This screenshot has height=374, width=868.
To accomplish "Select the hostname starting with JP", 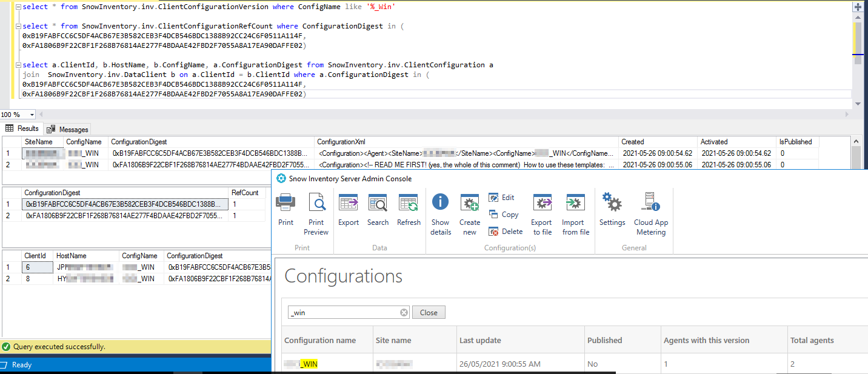I will click(87, 267).
